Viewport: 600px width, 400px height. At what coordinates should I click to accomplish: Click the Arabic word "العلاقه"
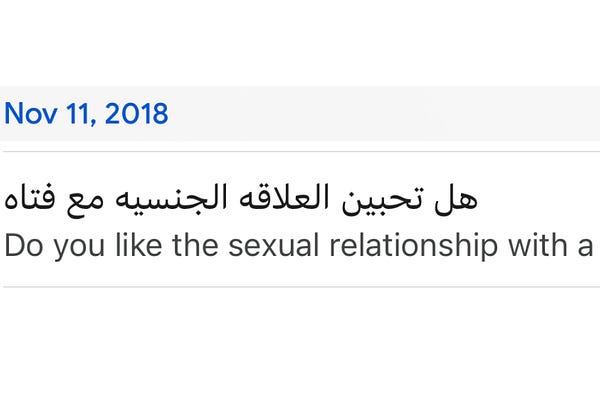284,198
